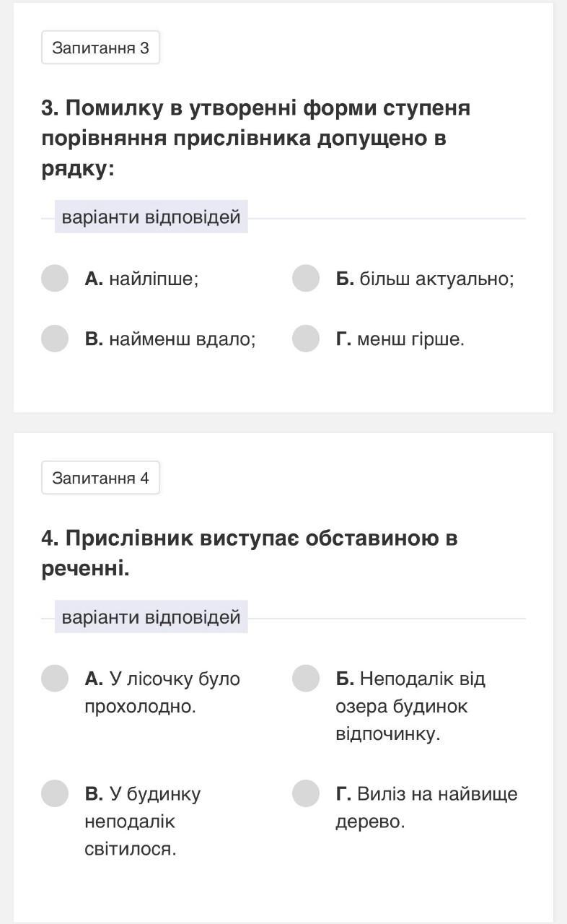Choose radio for Г. Виліз на найвище дерево
The image size is (567, 924).
(x=306, y=793)
